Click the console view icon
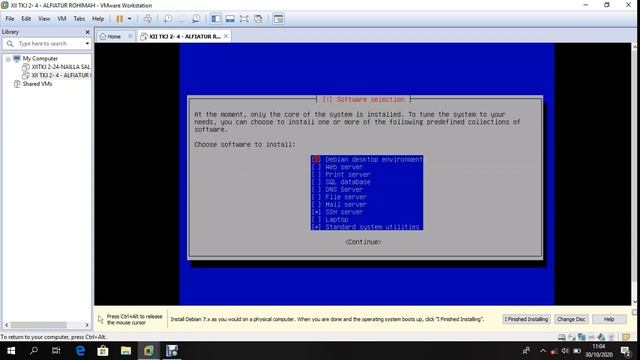 click(x=278, y=19)
